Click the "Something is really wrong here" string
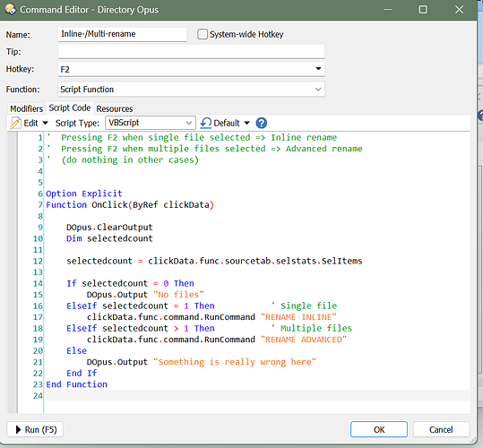Screen dimensions: 483x448 [x=235, y=362]
